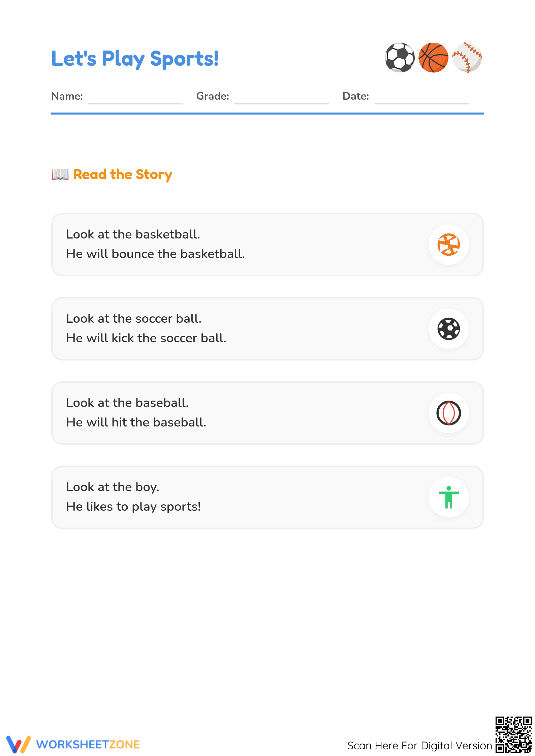The width and height of the screenshot is (535, 756).
Task: Click the orange basketball icon in story card
Action: (448, 245)
